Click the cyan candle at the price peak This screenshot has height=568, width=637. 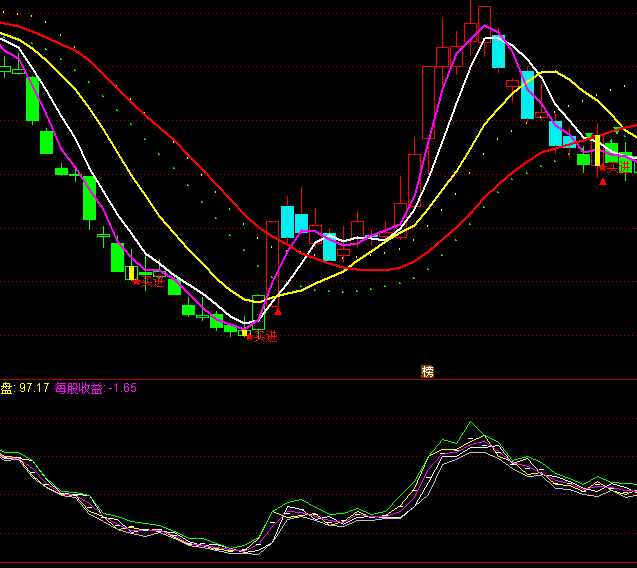tap(498, 51)
